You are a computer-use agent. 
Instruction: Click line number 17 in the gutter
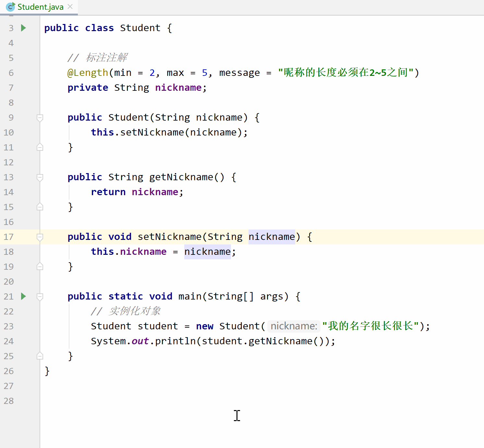[9, 237]
